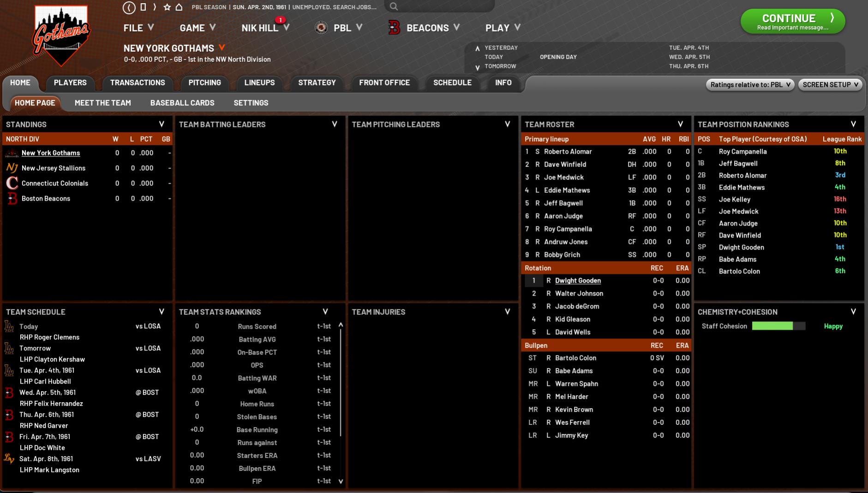Click the forward navigation arrow icon
The width and height of the screenshot is (868, 493).
point(155,7)
